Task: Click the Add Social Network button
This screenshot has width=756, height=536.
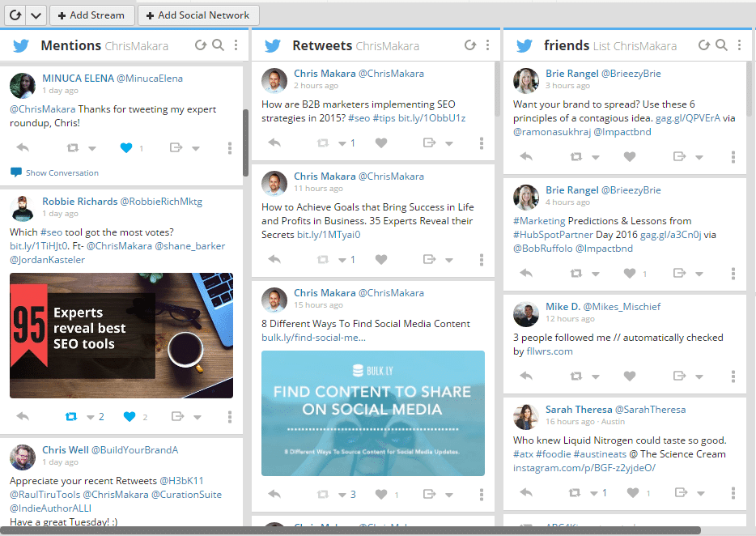Action: tap(198, 15)
